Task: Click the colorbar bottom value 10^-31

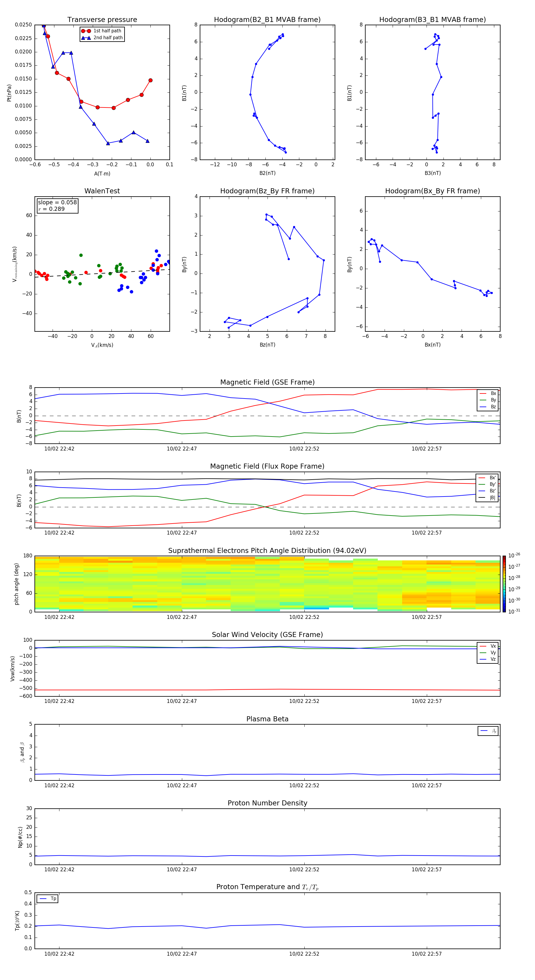Action: (x=514, y=611)
